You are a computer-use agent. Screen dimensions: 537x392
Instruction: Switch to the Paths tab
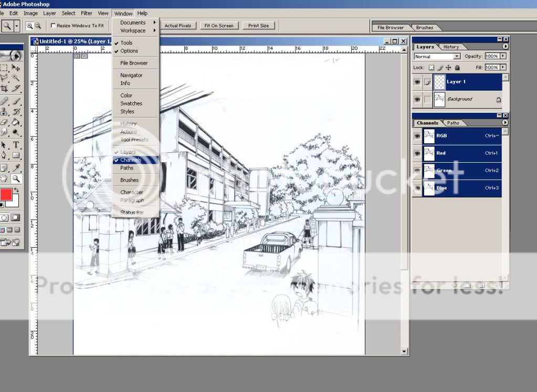[453, 123]
